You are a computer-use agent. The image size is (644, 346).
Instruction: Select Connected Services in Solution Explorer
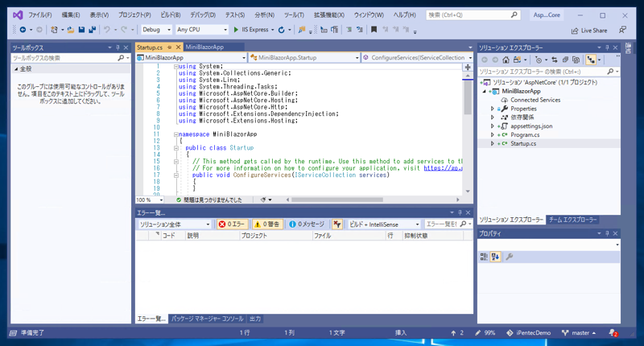pos(535,100)
